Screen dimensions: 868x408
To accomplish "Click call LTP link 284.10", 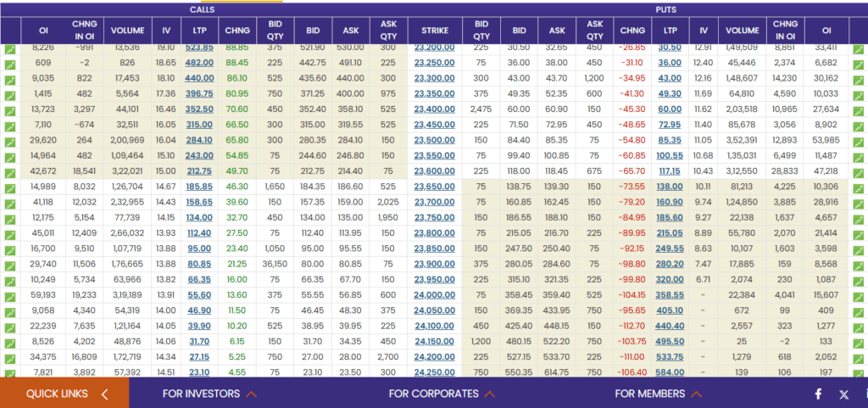I will [200, 141].
